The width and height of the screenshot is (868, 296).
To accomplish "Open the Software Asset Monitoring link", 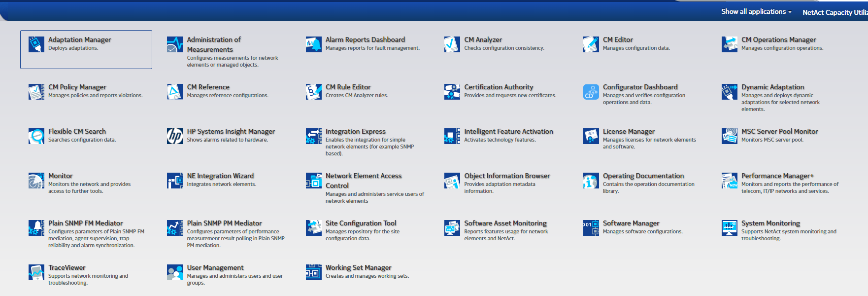I will click(x=505, y=223).
